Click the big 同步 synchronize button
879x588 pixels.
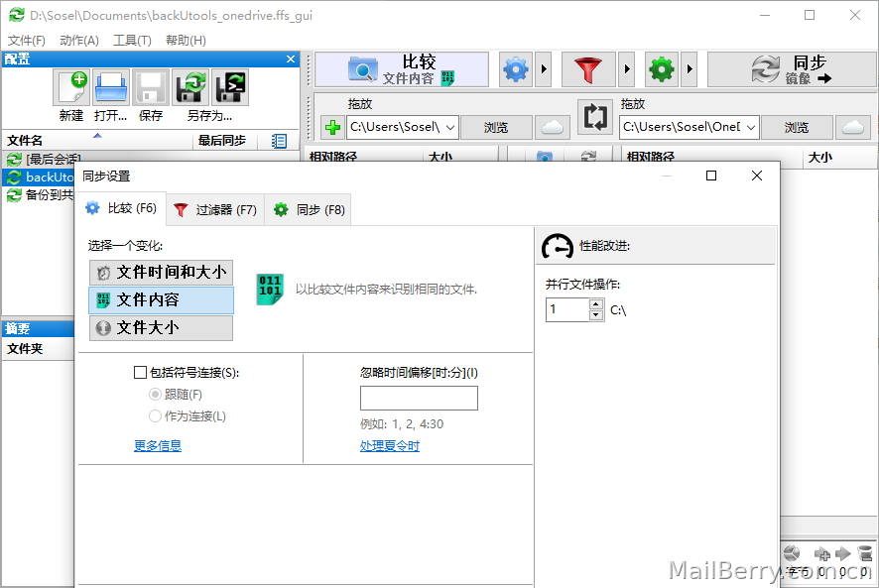(x=791, y=69)
